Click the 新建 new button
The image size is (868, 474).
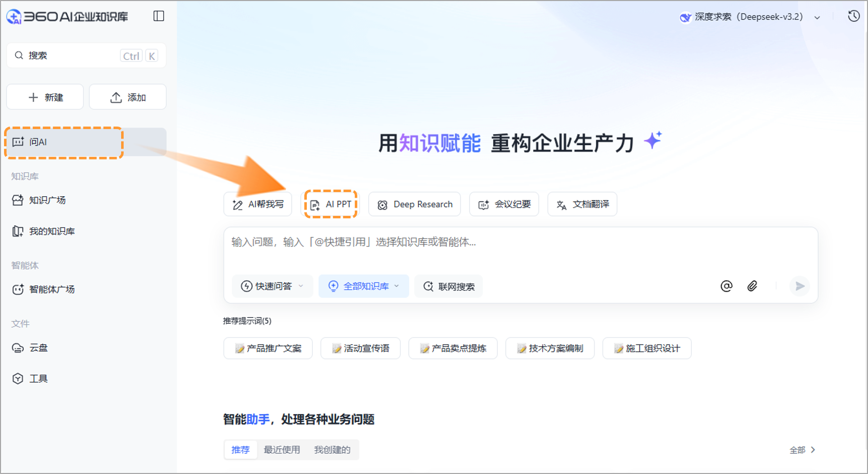[x=44, y=96]
